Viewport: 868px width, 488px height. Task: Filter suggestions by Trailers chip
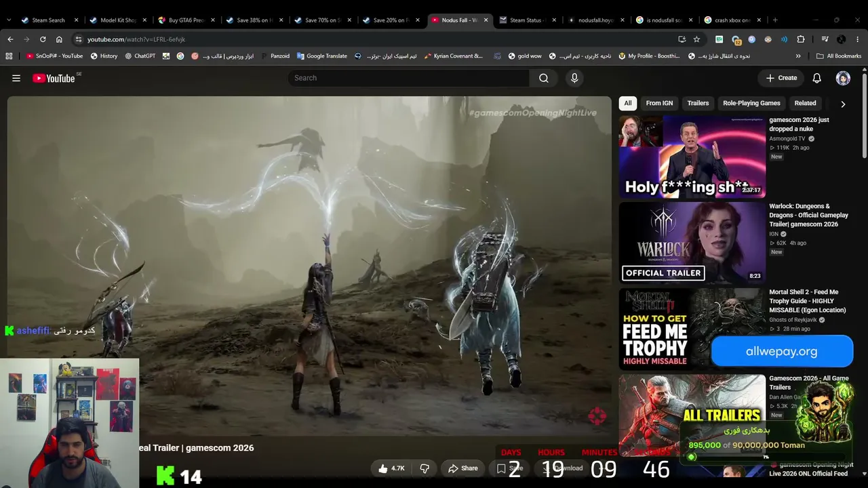(698, 103)
